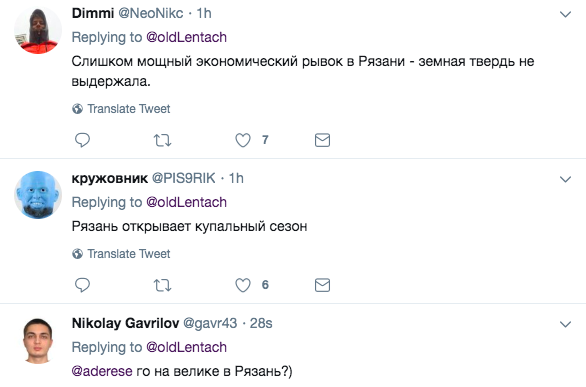Retweet кружовник's tweet
586x387 pixels.
[162, 285]
